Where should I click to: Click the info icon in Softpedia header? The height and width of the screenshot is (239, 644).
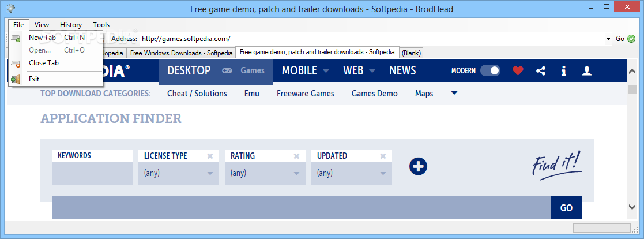point(563,71)
